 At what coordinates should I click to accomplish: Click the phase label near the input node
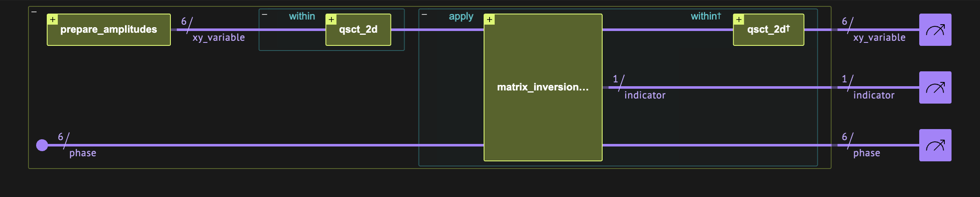coord(82,153)
